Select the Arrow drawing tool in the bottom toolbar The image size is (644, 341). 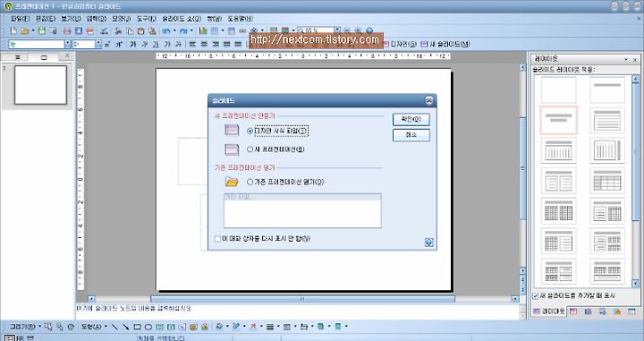tap(126, 327)
